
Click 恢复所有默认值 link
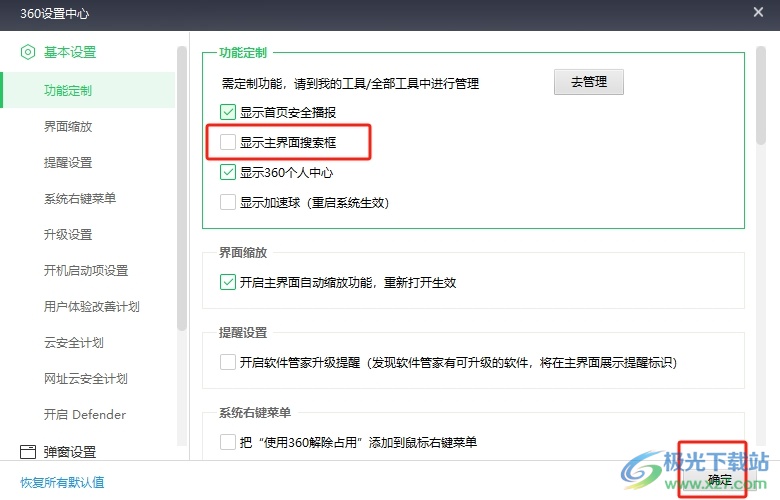(x=62, y=482)
